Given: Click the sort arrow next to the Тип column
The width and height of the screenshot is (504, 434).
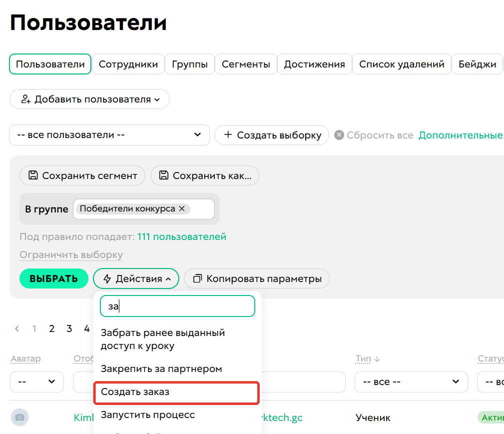Looking at the screenshot, I should pyautogui.click(x=377, y=358).
